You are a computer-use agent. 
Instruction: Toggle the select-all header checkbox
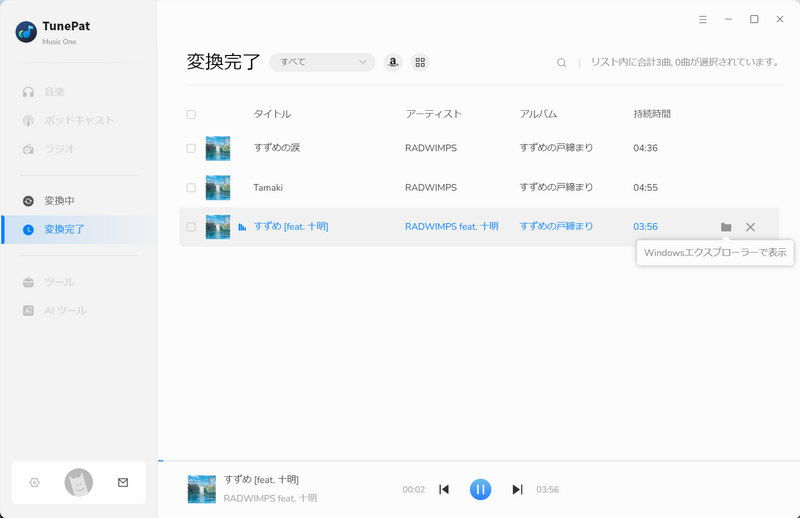(191, 114)
